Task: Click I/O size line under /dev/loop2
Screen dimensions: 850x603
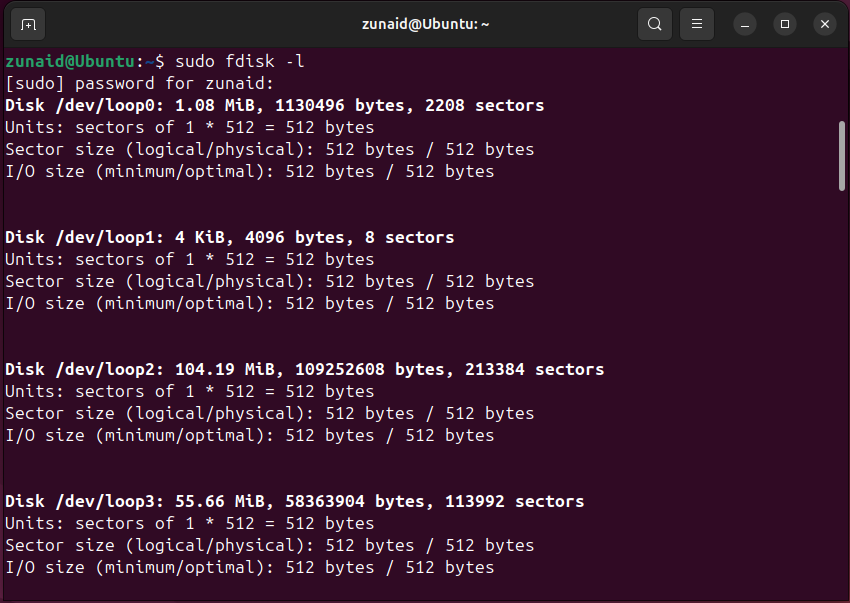Action: (249, 435)
